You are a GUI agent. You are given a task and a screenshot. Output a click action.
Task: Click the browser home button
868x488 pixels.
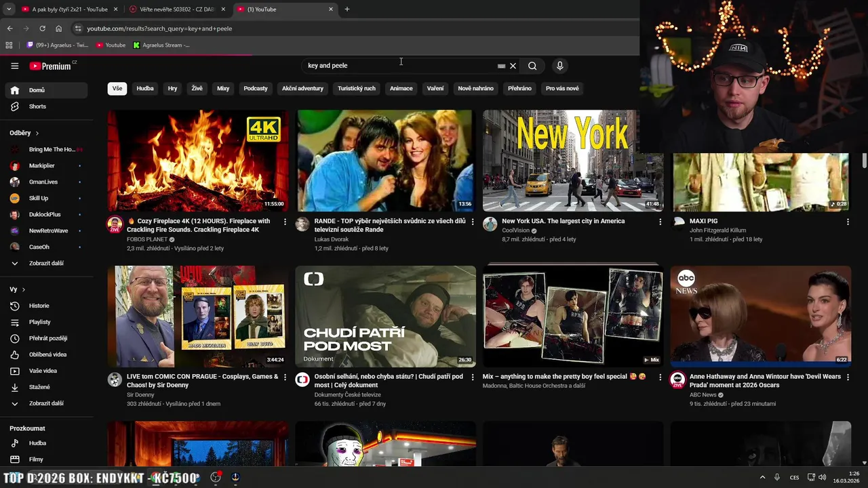coord(58,28)
